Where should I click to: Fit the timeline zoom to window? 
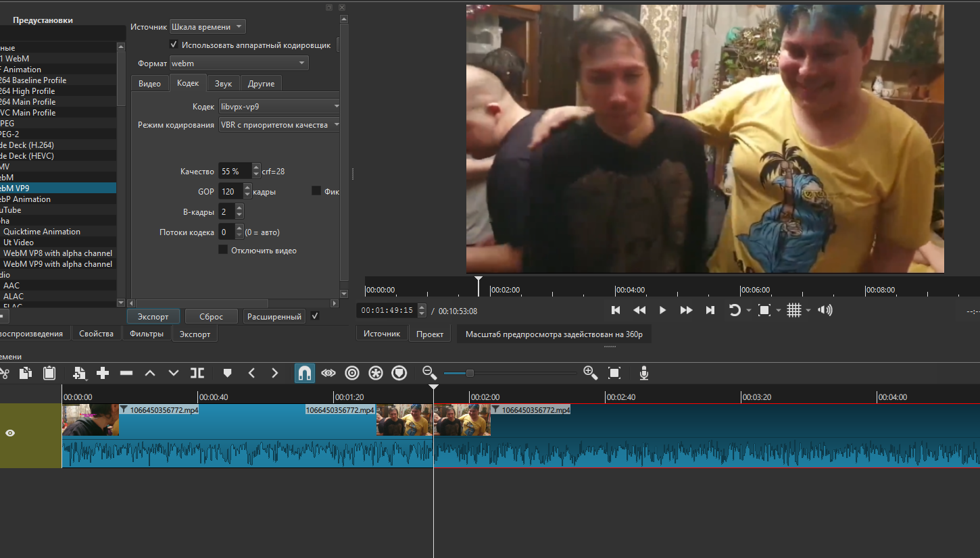point(614,373)
